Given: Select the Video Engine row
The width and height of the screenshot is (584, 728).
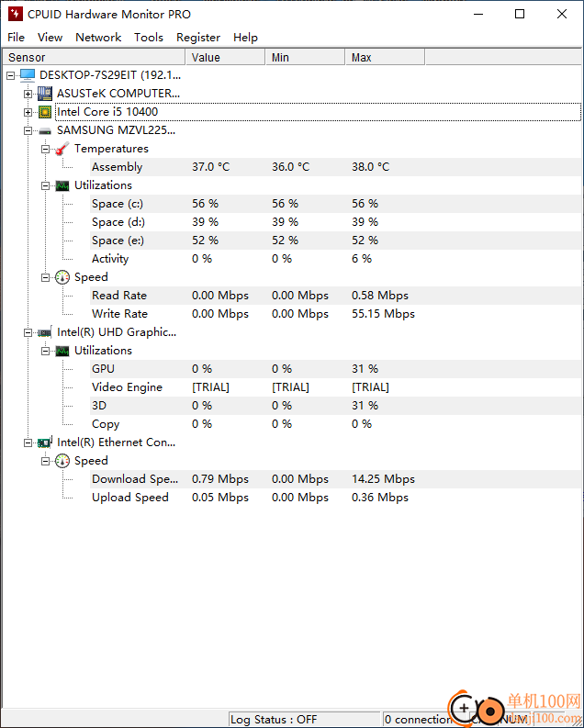Looking at the screenshot, I should (336, 387).
